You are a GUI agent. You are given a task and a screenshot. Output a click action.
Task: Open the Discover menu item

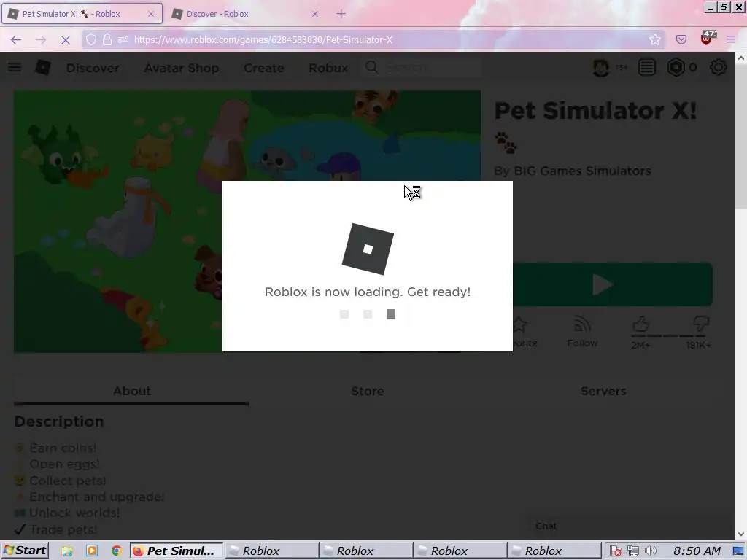[93, 68]
